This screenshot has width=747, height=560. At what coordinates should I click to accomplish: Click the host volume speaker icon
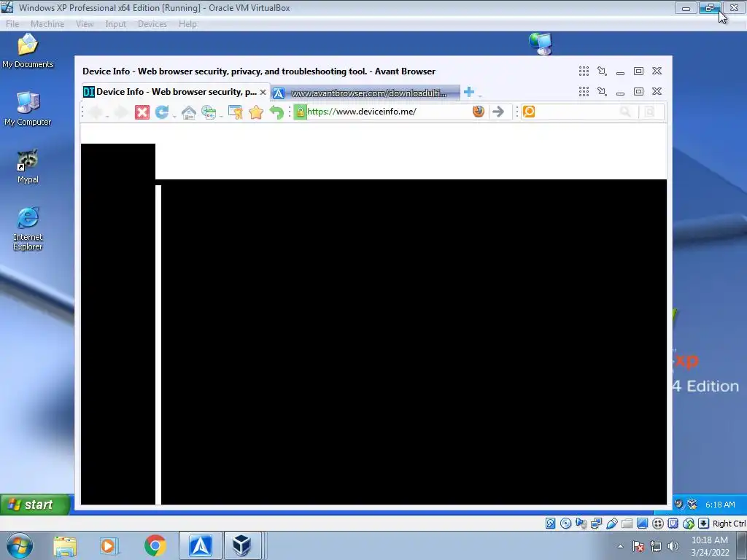point(673,546)
